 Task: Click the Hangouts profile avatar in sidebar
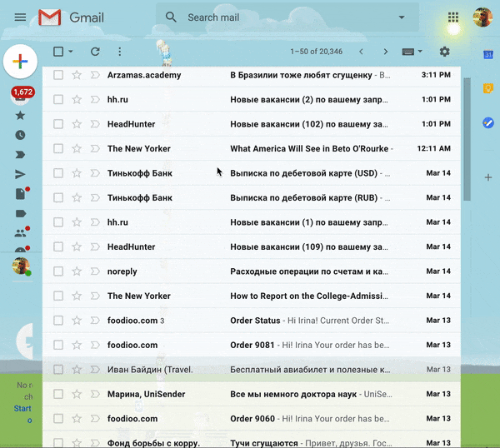point(21,266)
